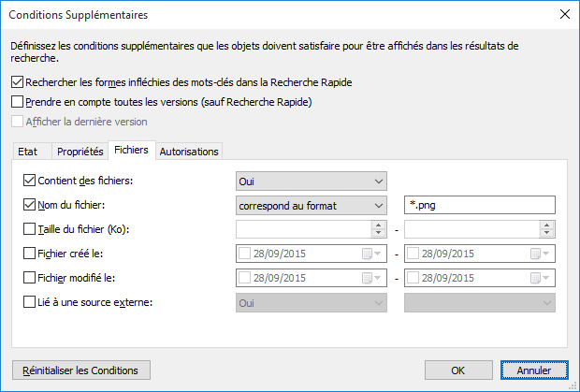Enable 'Fichier créé le' checkbox

coord(28,254)
